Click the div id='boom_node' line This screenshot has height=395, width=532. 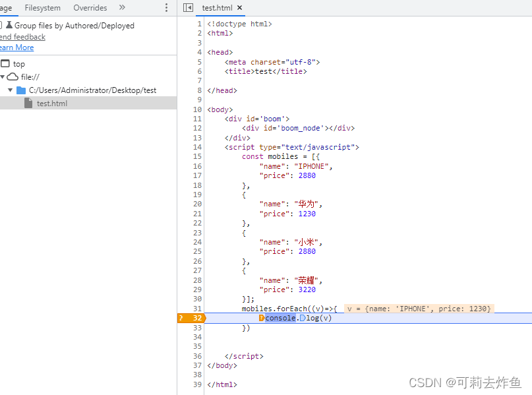(x=298, y=128)
